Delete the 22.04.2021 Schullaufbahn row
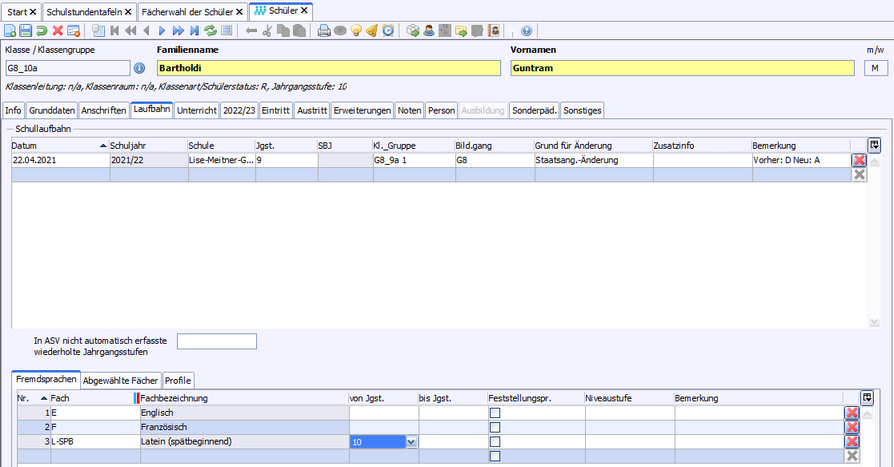894x467 pixels. (x=858, y=160)
